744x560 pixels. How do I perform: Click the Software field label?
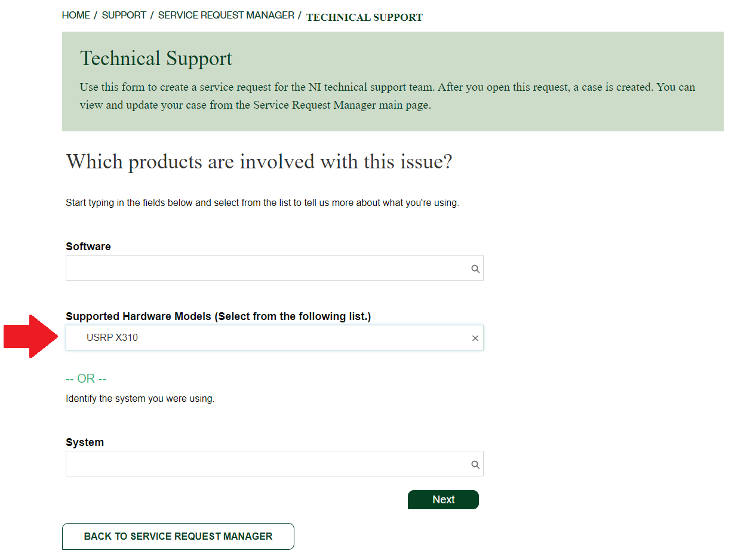click(x=88, y=247)
